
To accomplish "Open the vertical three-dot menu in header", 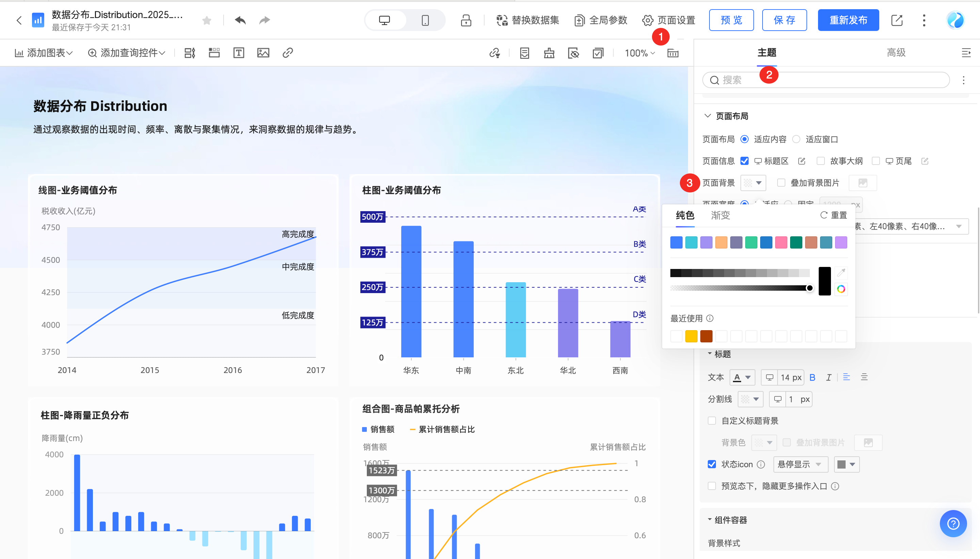I will point(924,20).
